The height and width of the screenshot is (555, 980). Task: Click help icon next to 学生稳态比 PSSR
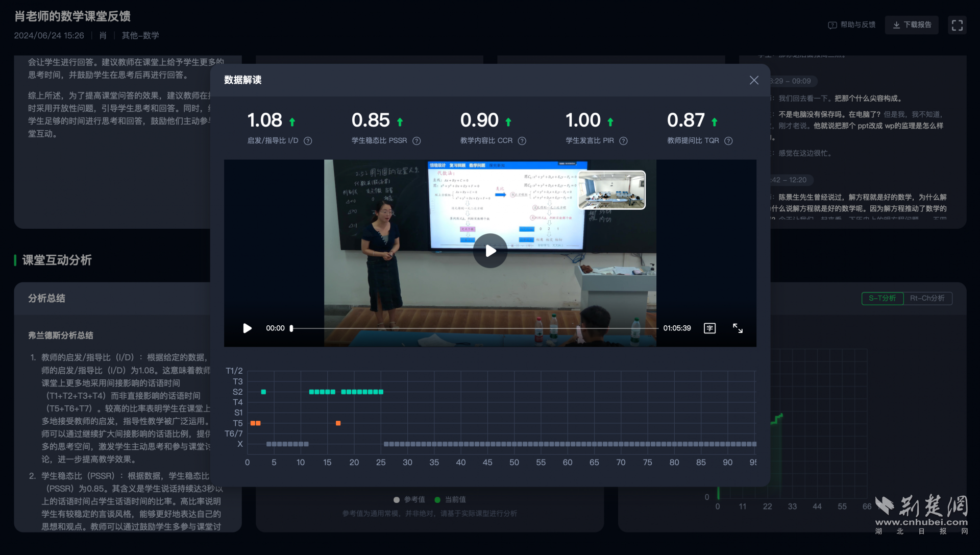click(416, 141)
